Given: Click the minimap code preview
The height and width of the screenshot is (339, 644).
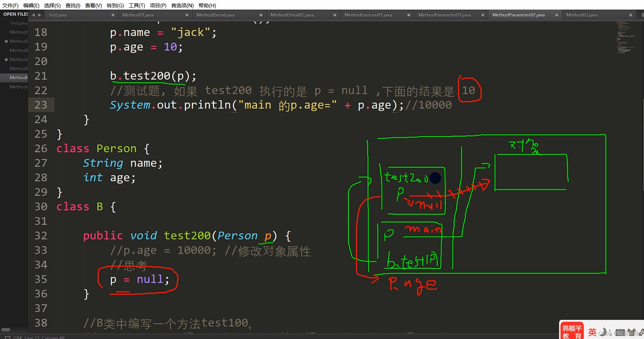Looking at the screenshot, I should (x=626, y=38).
